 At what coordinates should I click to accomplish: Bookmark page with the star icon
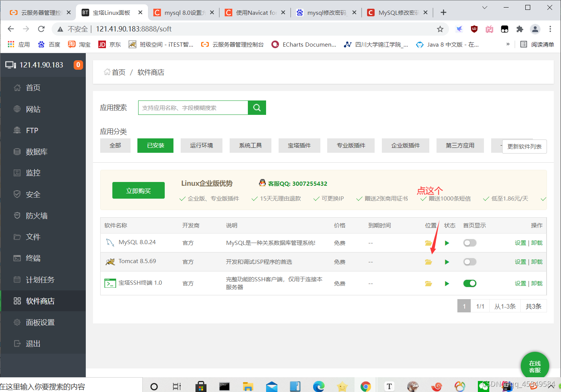440,29
